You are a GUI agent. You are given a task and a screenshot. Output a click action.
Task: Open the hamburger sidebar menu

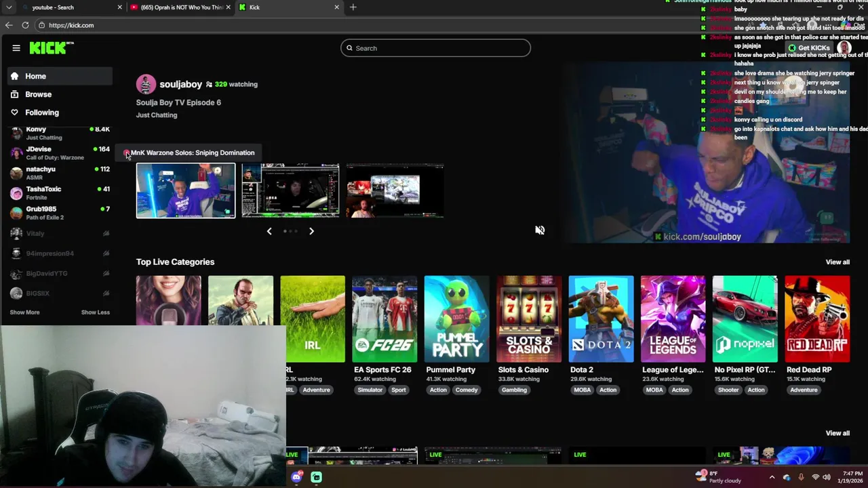click(16, 48)
